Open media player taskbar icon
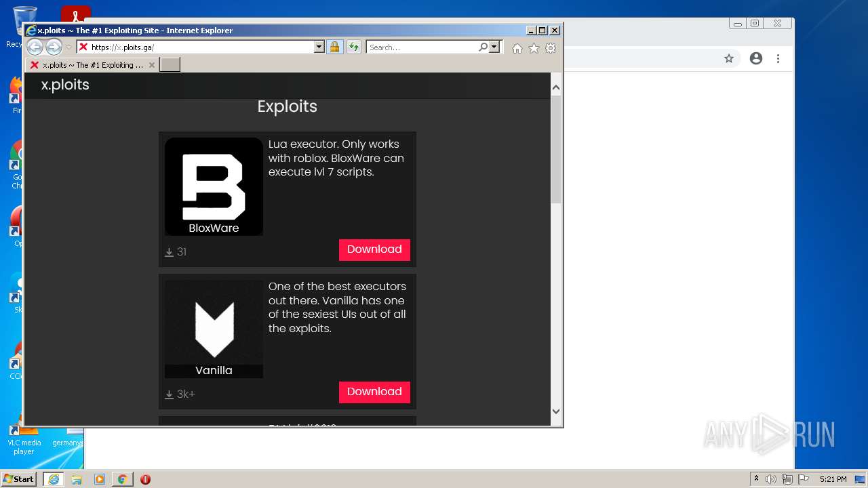Image resolution: width=868 pixels, height=488 pixels. tap(100, 479)
